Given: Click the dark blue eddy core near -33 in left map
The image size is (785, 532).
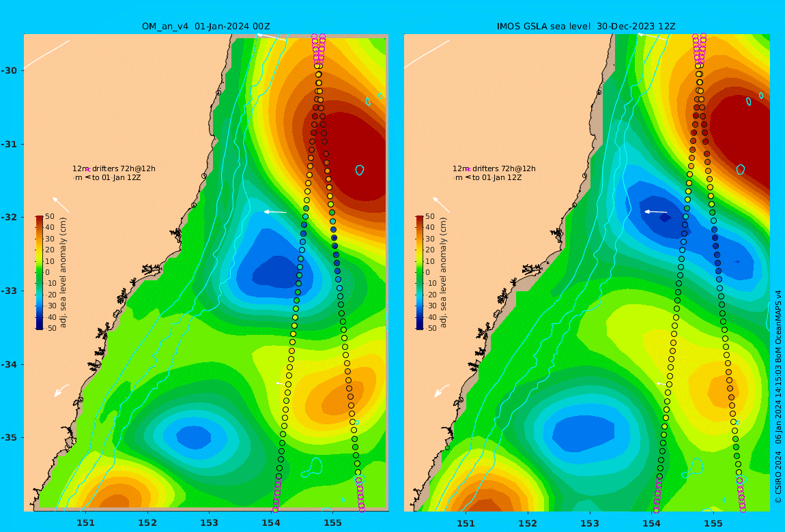Looking at the screenshot, I should pos(276,273).
